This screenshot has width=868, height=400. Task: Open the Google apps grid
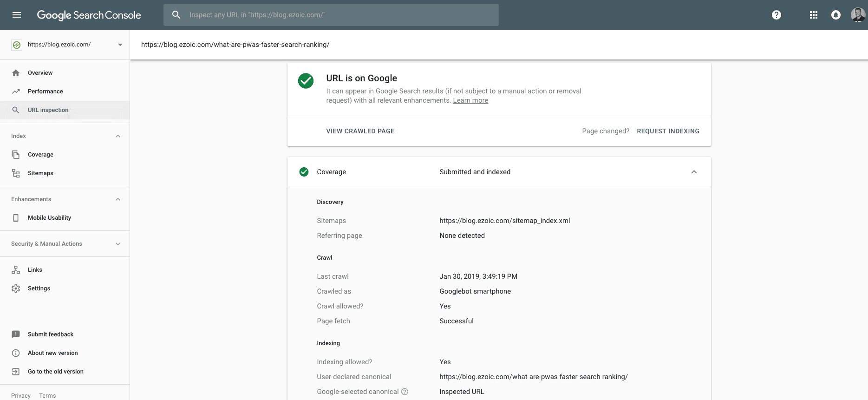coord(814,15)
